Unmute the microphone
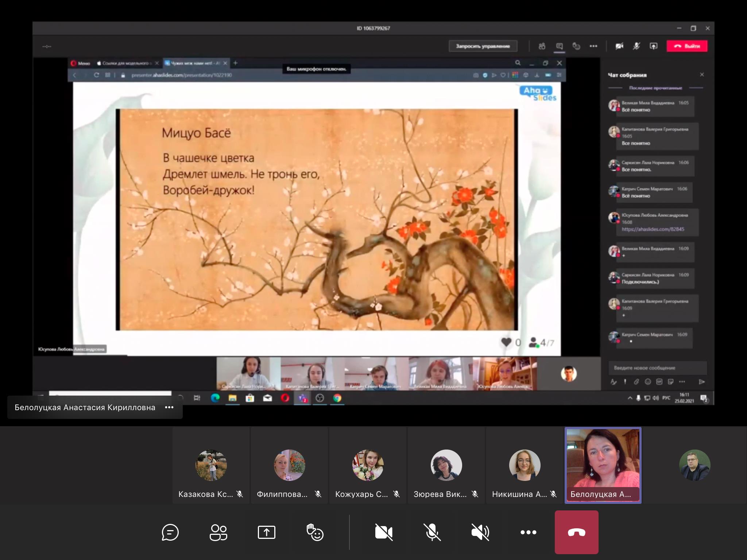The image size is (747, 560). coord(432,532)
